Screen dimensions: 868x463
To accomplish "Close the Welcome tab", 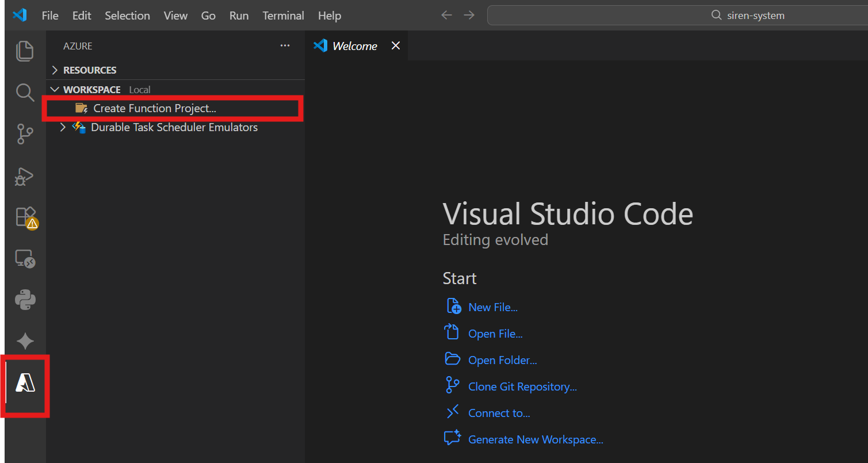I will (396, 46).
